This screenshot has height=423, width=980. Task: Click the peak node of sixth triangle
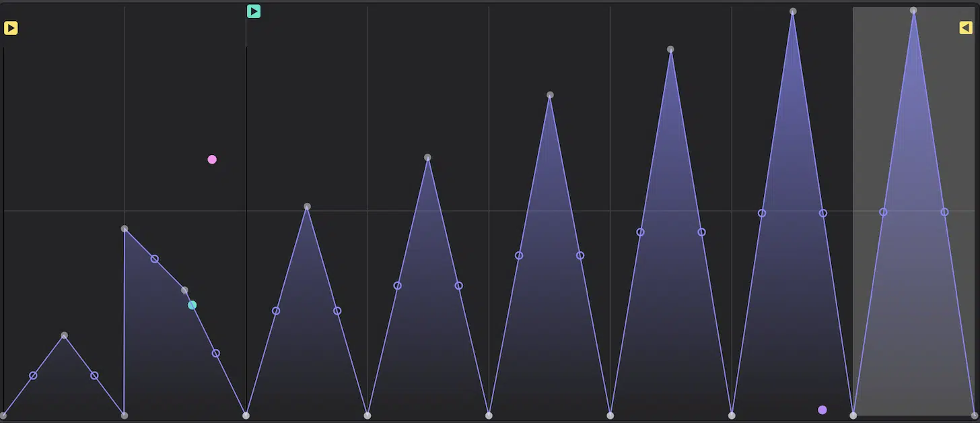[x=671, y=49]
